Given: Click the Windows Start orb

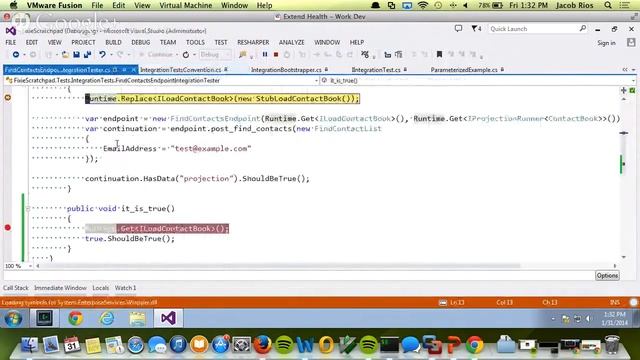Looking at the screenshot, I should pos(13,318).
